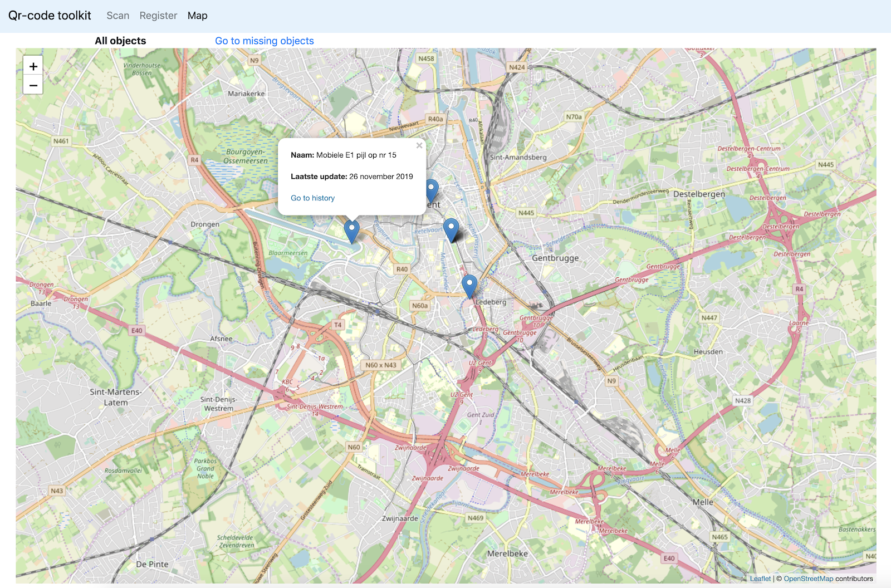891x588 pixels.
Task: Click the popup name 'Mobiele E1 pijl op nr 15'
Action: point(356,155)
